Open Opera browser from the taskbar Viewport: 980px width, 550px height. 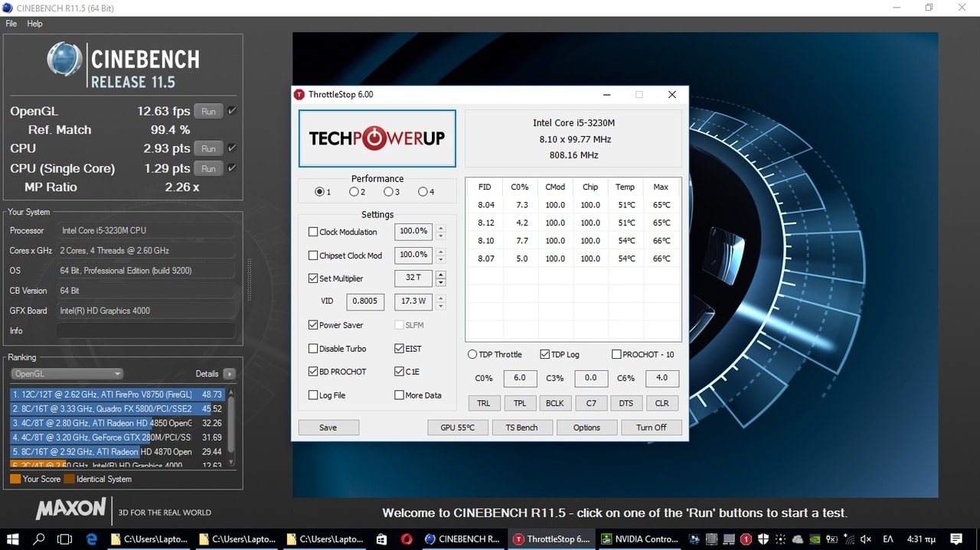pyautogui.click(x=406, y=539)
